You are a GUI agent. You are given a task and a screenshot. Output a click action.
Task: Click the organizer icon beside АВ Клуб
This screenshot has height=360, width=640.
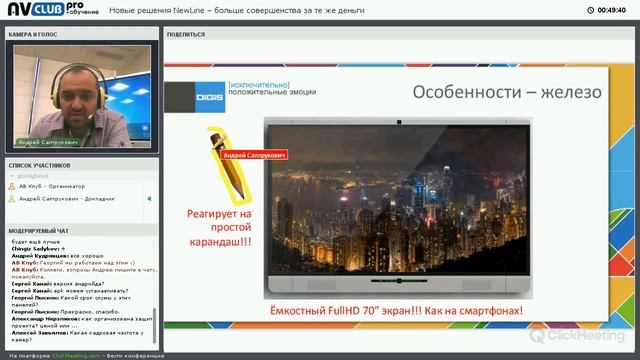pyautogui.click(x=12, y=186)
